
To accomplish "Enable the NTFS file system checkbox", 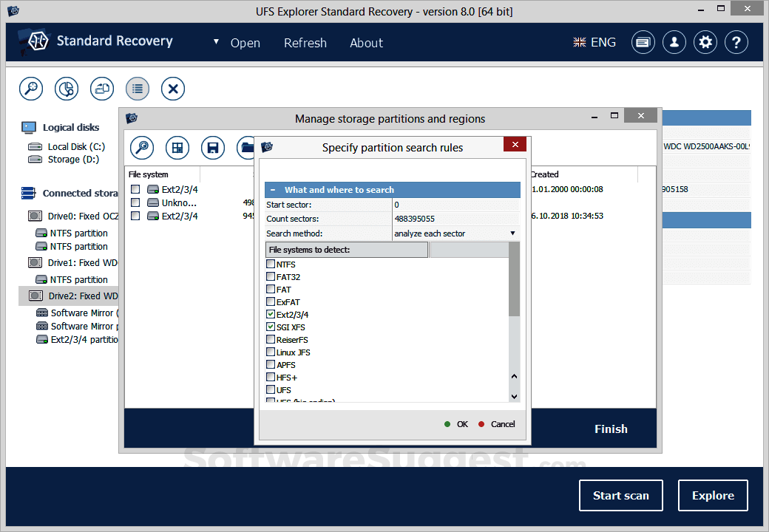I will pos(269,264).
